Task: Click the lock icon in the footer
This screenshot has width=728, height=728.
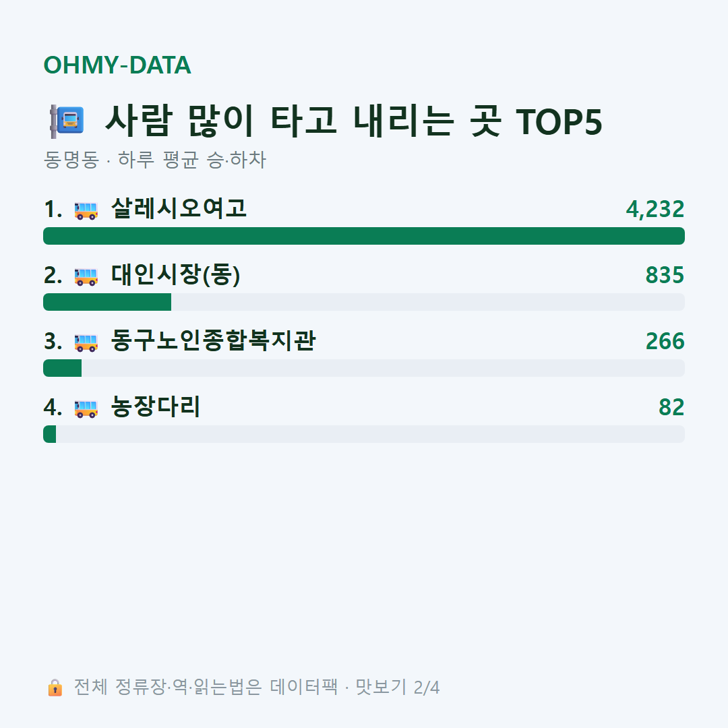Action: coord(55,688)
